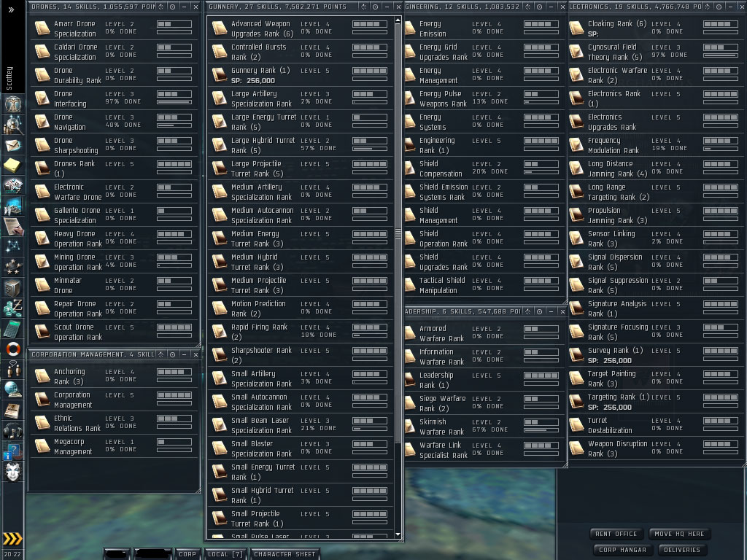Image resolution: width=747 pixels, height=560 pixels.
Task: Click the Gunnery Rank (1) skill book icon
Action: click(x=219, y=75)
